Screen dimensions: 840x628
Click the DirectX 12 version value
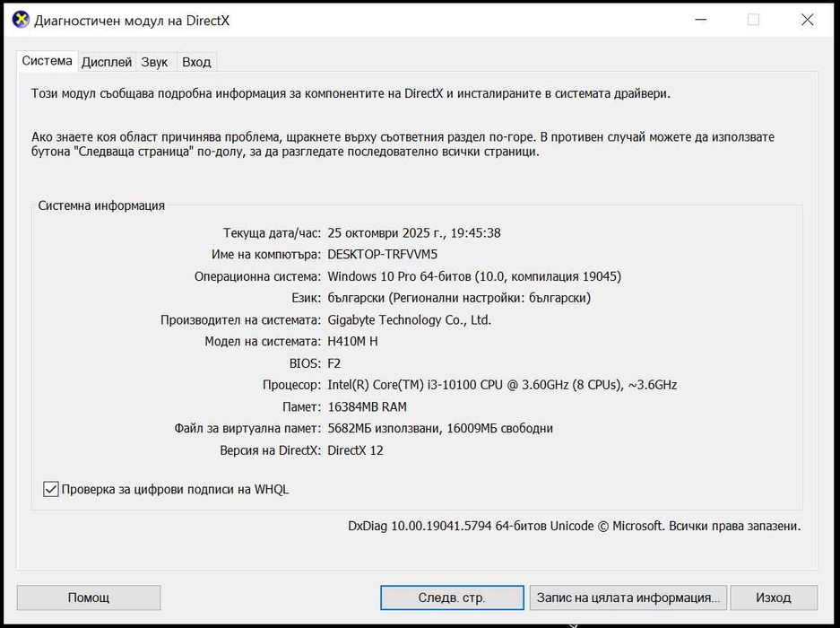(x=355, y=450)
